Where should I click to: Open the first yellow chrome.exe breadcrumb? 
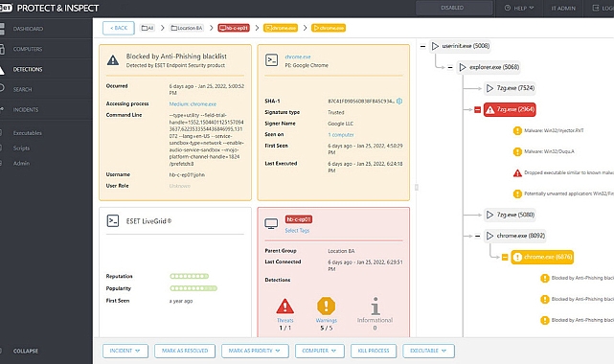click(281, 28)
